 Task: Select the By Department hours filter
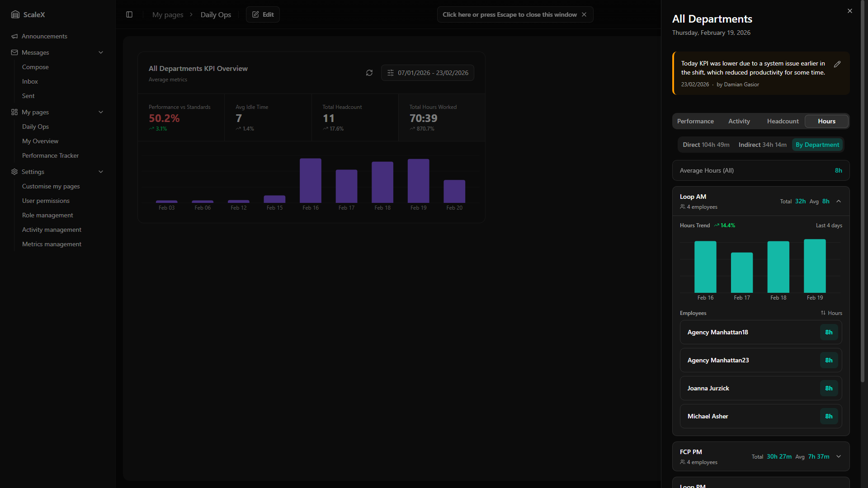tap(817, 145)
